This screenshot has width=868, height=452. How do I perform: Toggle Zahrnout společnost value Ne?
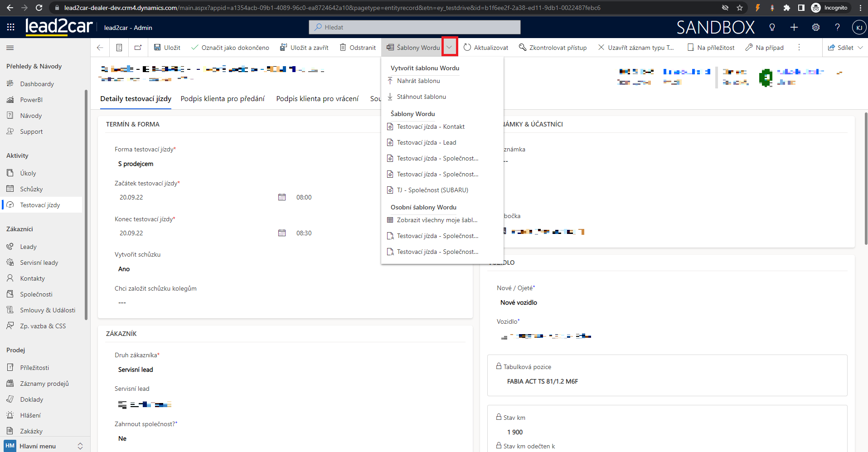pyautogui.click(x=122, y=438)
